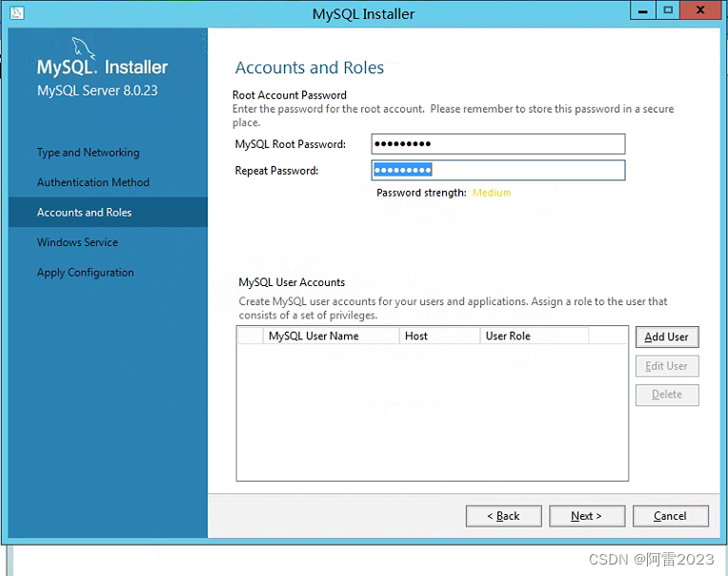Screen dimensions: 728x576
Task: Minimize the MySQL Installer window
Action: [x=643, y=10]
